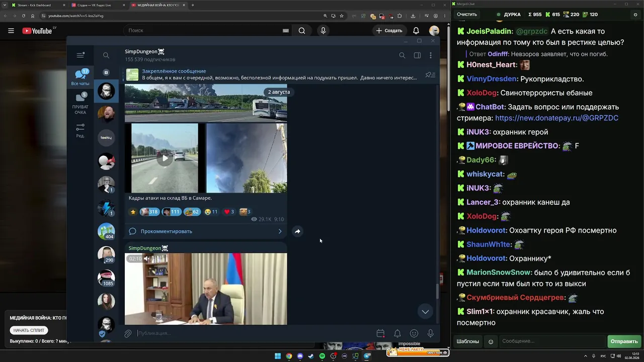Viewport: 644px width, 362px height.
Task: Open the YouTube guide hamburger menu
Action: pos(11,31)
